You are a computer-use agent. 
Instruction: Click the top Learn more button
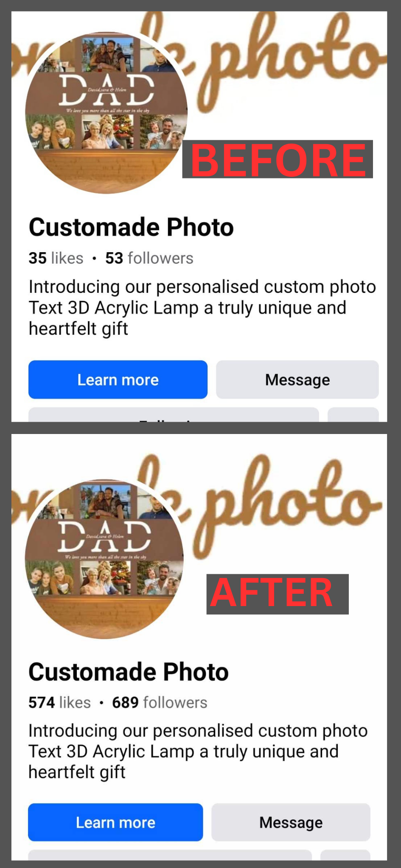coord(118,379)
